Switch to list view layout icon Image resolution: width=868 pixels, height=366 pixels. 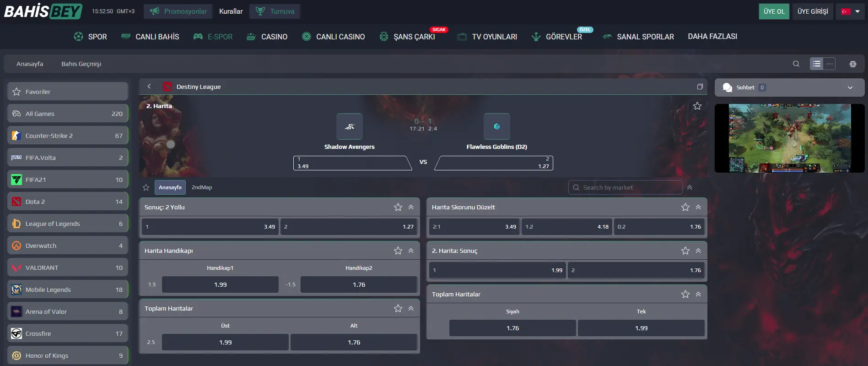click(x=817, y=64)
